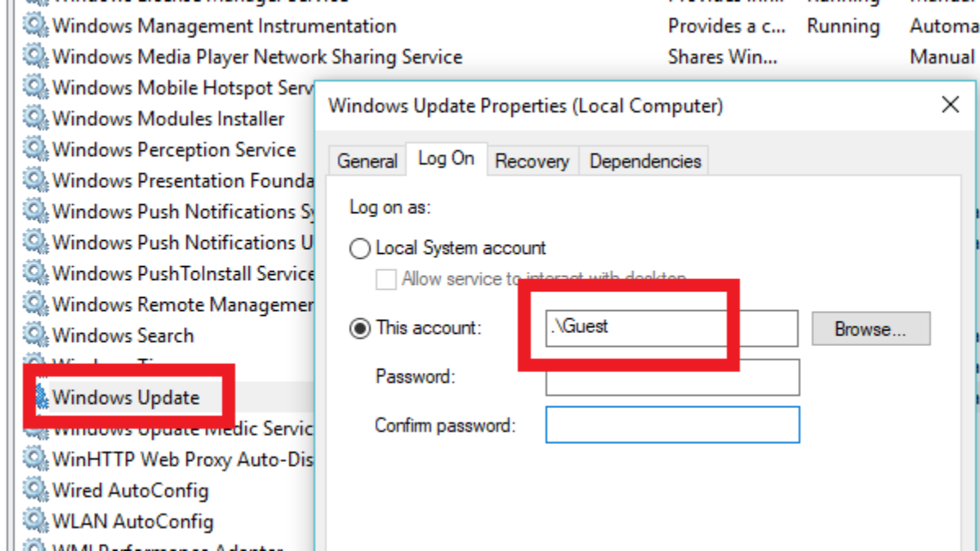Click the Wired AutoConfig gear icon
Screen dimensions: 980x551
pos(35,491)
